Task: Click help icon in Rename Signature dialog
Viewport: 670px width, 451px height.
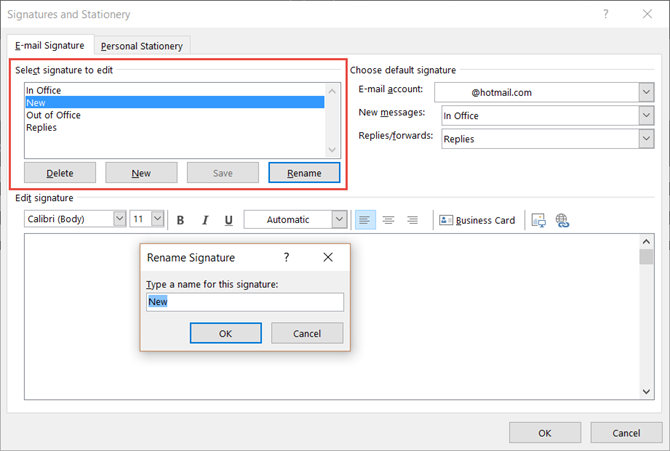Action: click(x=286, y=257)
